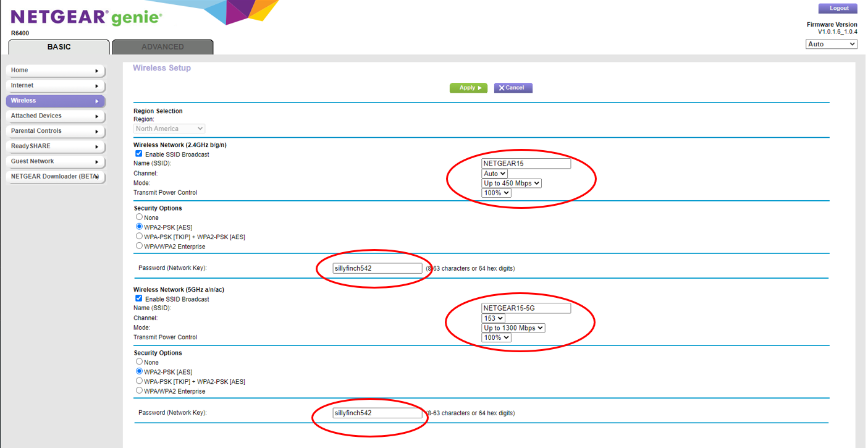Viewport: 868px width, 448px height.
Task: Select None security option for 5GHz
Action: pos(139,361)
